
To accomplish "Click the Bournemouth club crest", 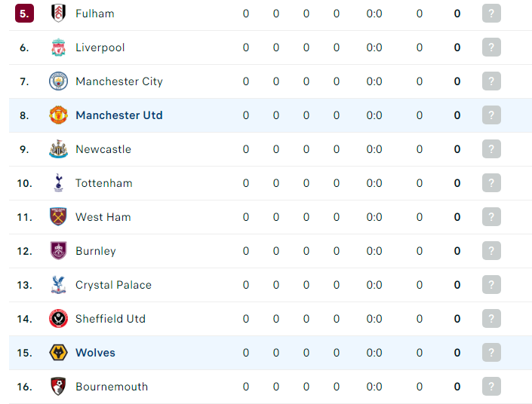I will [x=58, y=387].
